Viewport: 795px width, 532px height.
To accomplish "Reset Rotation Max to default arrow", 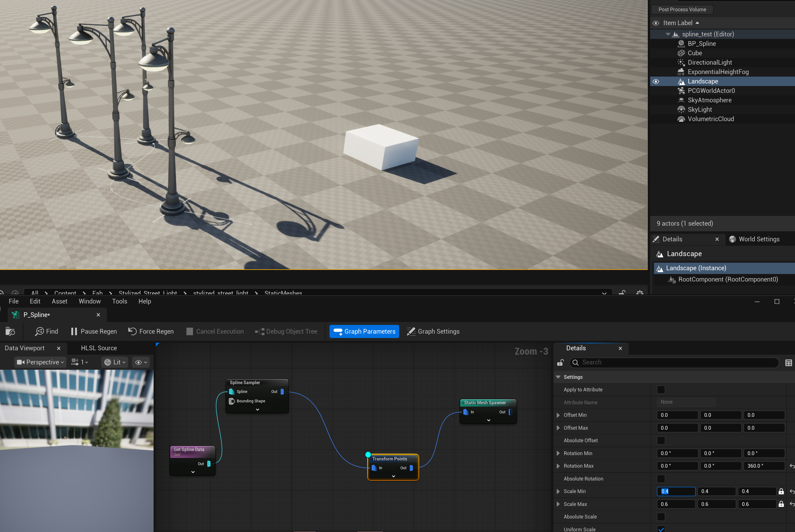I will coord(792,466).
